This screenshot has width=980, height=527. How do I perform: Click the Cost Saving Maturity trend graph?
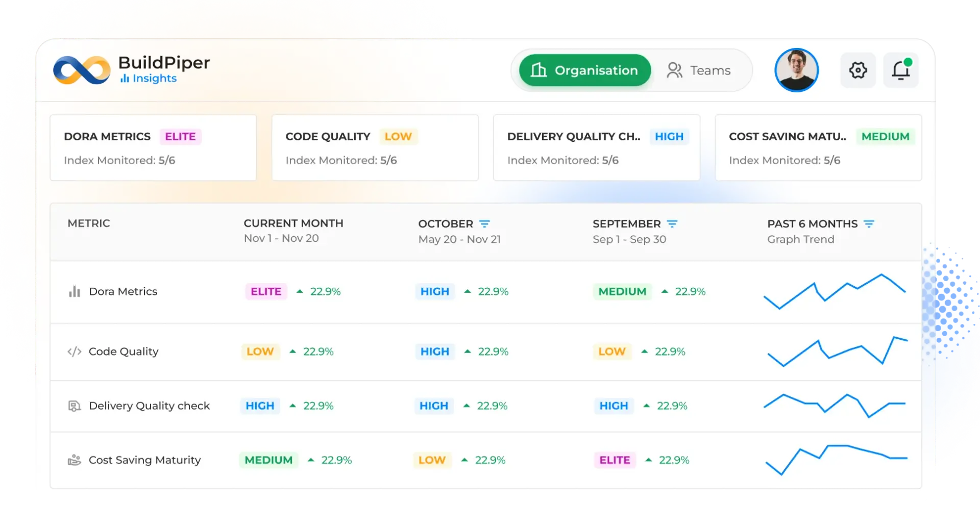tap(836, 459)
